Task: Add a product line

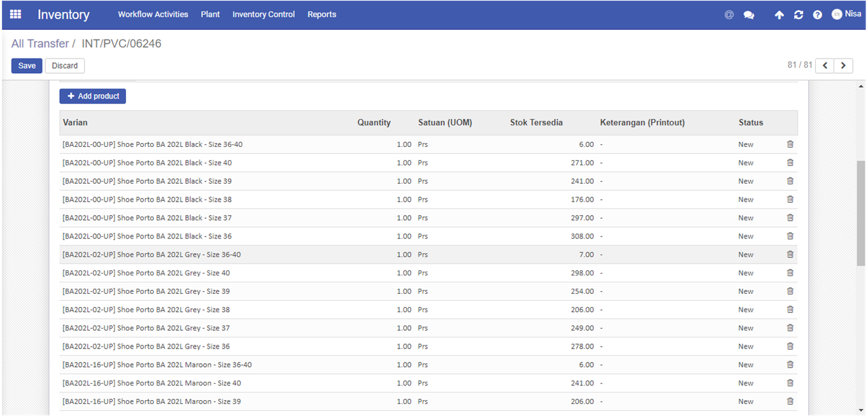Action: [x=93, y=96]
